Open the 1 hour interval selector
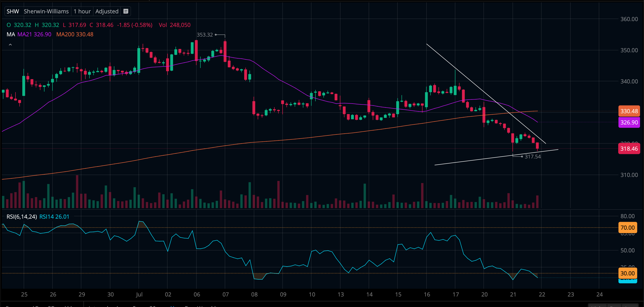 click(x=82, y=11)
